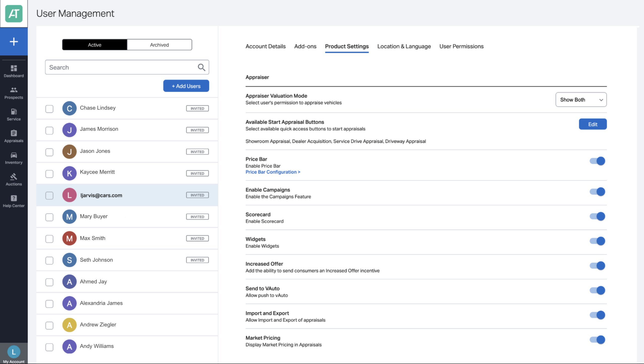
Task: Select the 'Andrew Ziegler' user name
Action: (x=98, y=325)
